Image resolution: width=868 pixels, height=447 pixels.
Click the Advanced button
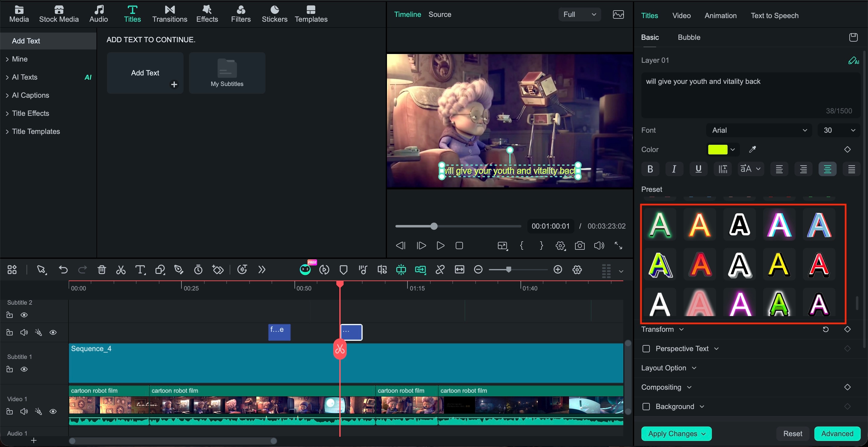point(837,433)
